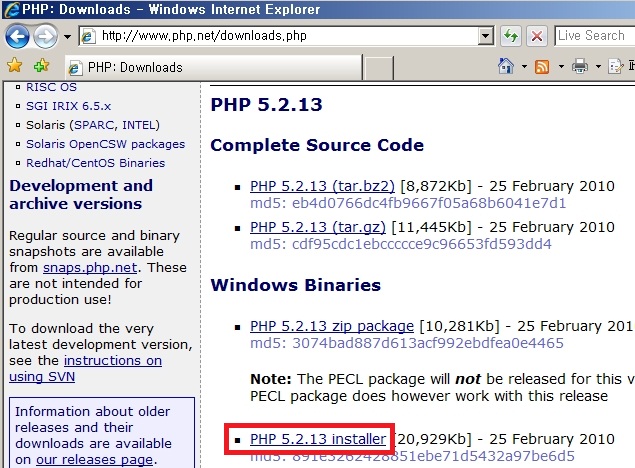Screen dimensions: 635x468
Task: Click the md5 eb4d0766dc4fb9667f05a68b6041e7d1 text
Action: click(x=408, y=203)
